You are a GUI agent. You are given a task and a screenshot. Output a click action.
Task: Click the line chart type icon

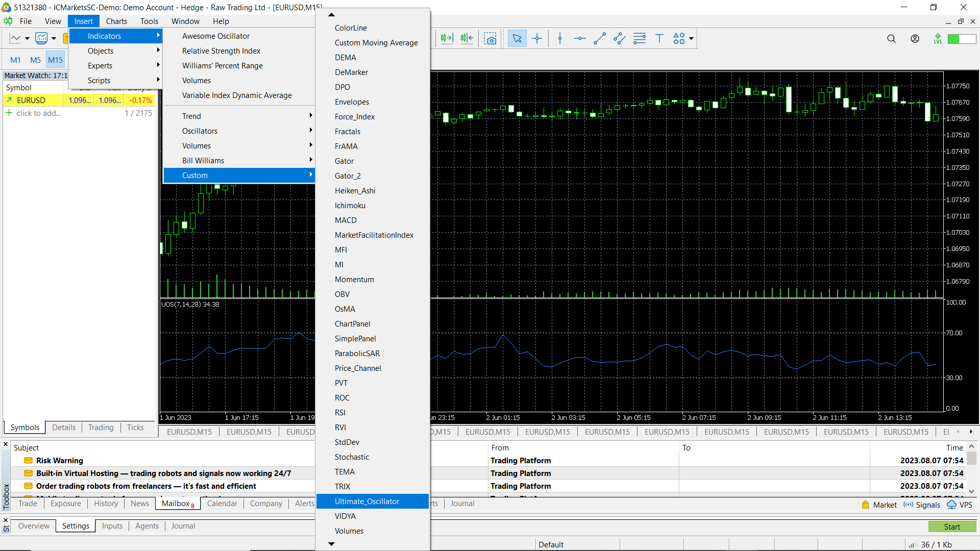15,38
